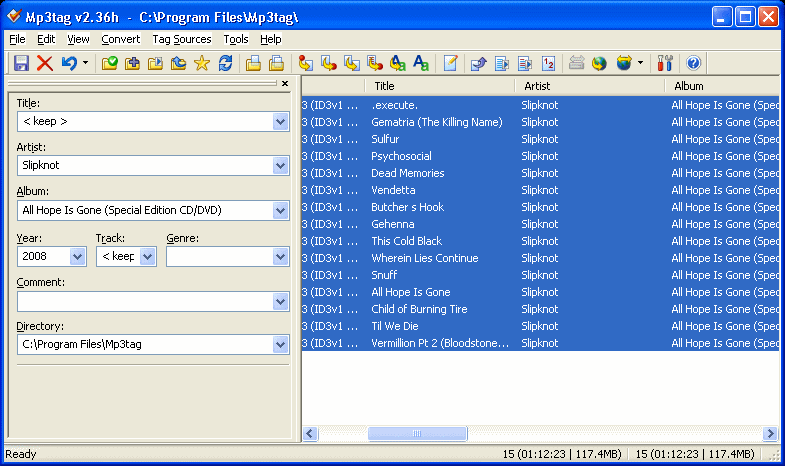Expand the Comment field dropdown arrow
Screen dimensions: 785x466
click(x=280, y=302)
